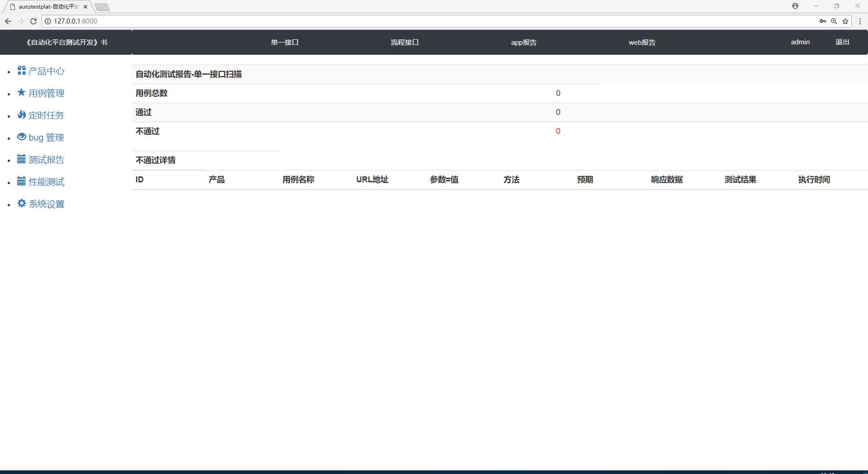
Task: Click the 测试结果 column header
Action: coord(741,180)
